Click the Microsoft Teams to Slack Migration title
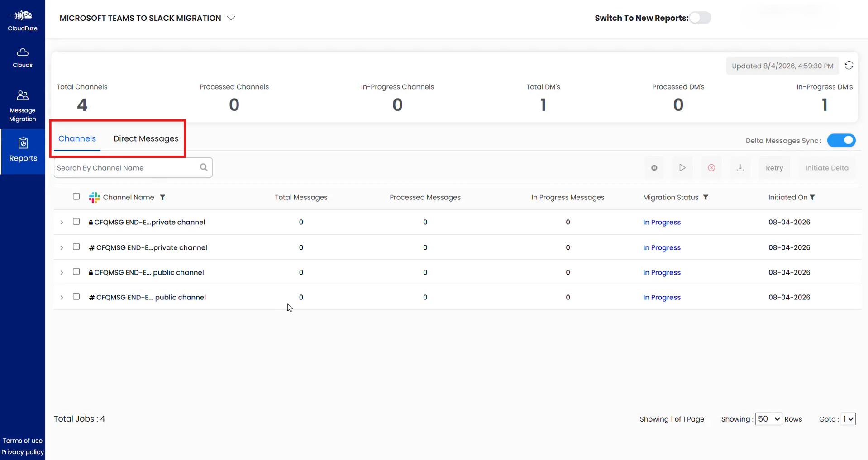This screenshot has height=460, width=868. coord(140,18)
